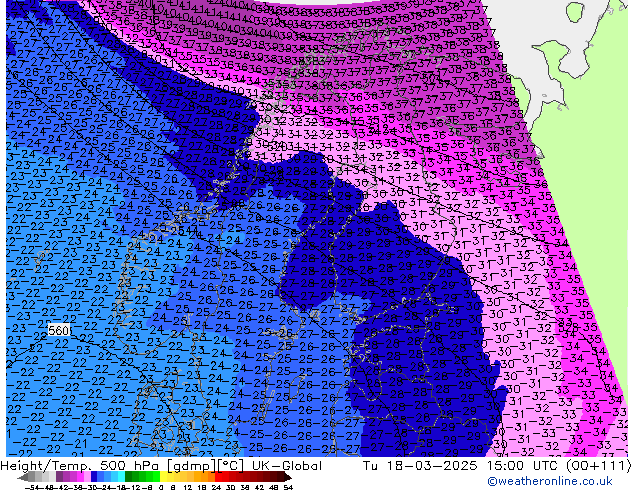Click the '54' legend scale label

pos(288,487)
